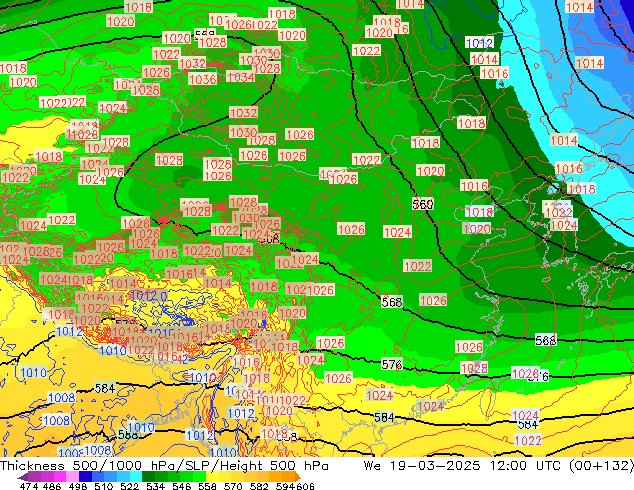Screen dimensions: 634x490
Task: Click the 582 value in the legend
Action: tap(259, 486)
